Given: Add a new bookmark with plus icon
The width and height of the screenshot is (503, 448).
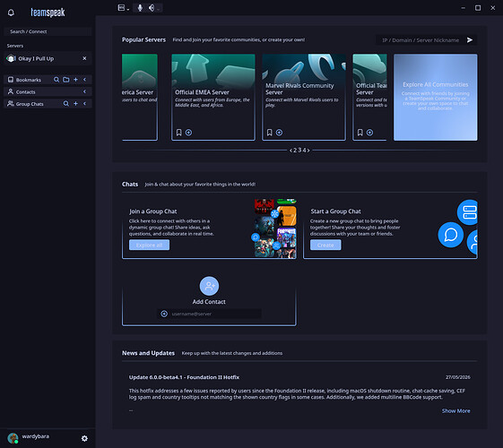Looking at the screenshot, I should pyautogui.click(x=75, y=80).
